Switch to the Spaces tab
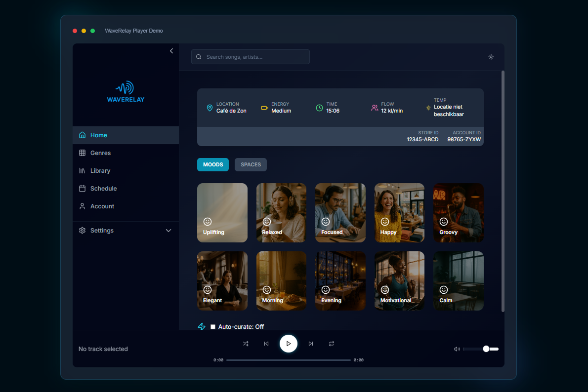This screenshot has height=392, width=588. pyautogui.click(x=251, y=164)
